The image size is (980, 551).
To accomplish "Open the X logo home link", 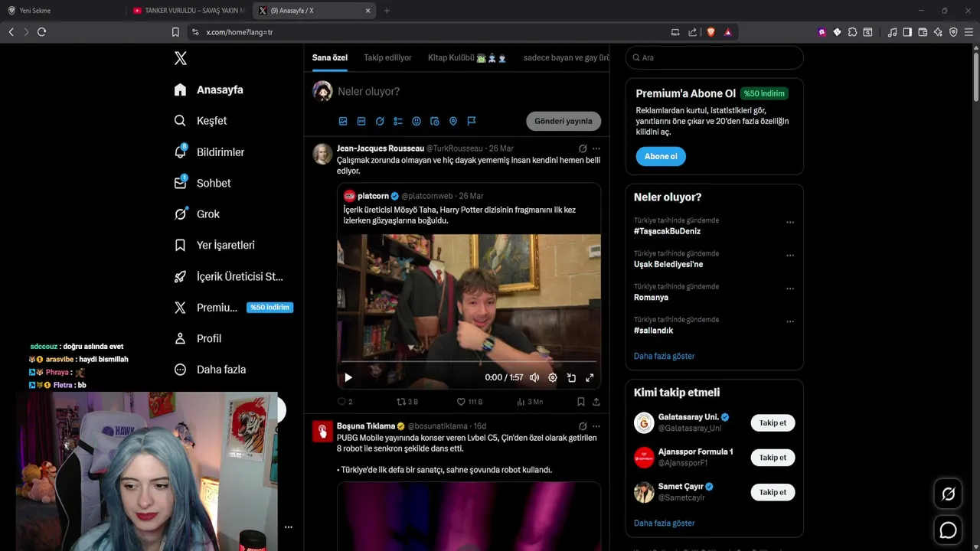I will pyautogui.click(x=180, y=58).
